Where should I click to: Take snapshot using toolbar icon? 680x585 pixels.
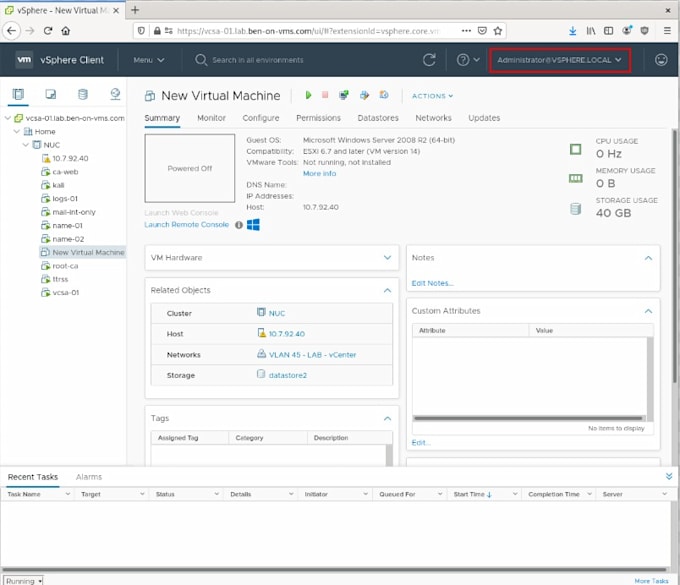384,95
